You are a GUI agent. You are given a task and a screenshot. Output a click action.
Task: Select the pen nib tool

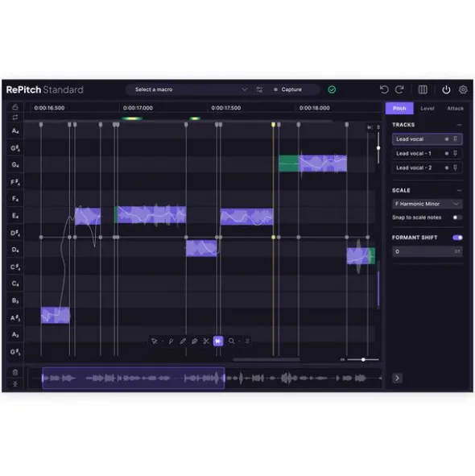point(195,341)
